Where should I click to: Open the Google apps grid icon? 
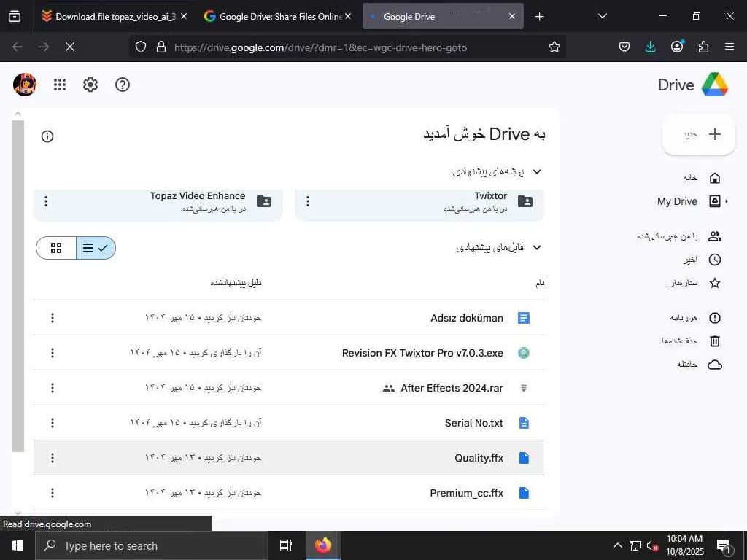pos(60,85)
